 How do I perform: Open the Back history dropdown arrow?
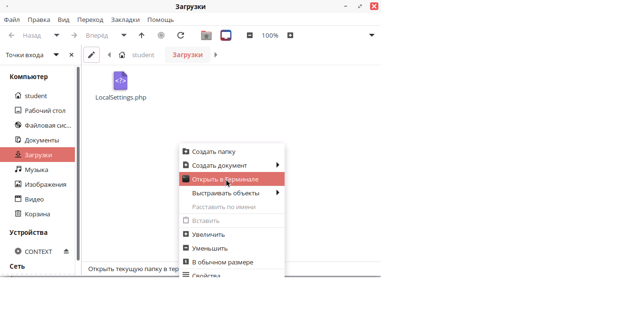click(57, 35)
